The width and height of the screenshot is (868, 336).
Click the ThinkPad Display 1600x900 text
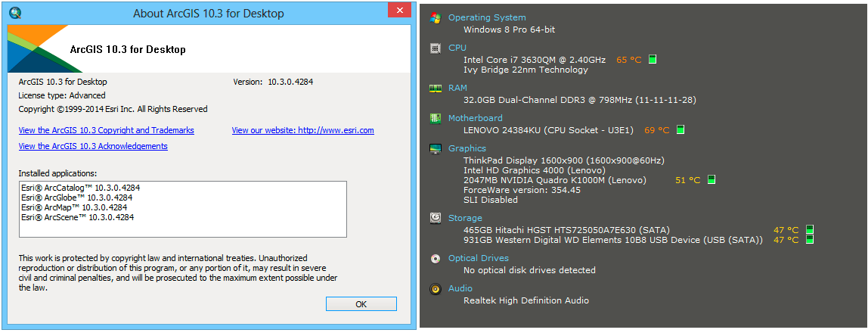coord(564,160)
